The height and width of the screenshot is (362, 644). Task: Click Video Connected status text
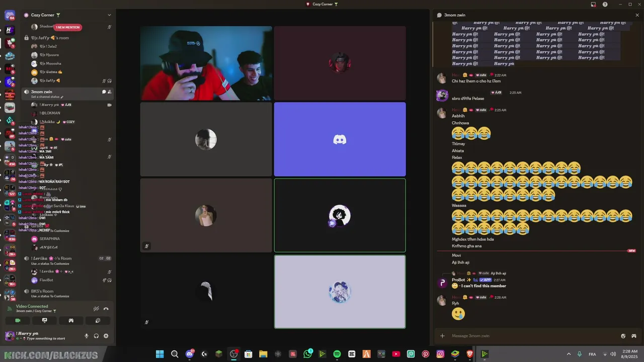(32, 306)
